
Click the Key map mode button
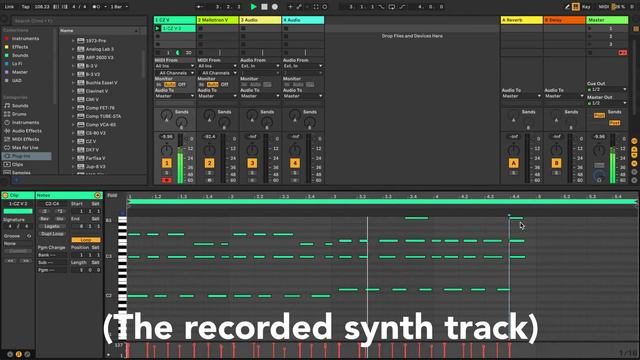586,7
